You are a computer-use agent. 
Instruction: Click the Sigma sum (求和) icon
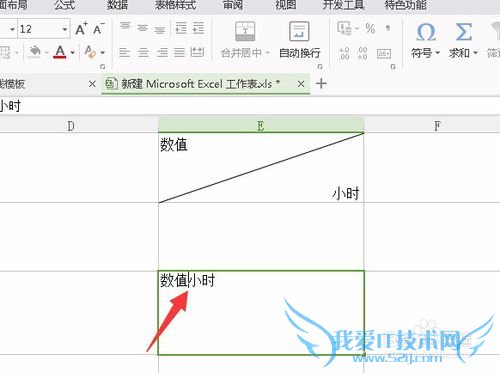[x=464, y=32]
